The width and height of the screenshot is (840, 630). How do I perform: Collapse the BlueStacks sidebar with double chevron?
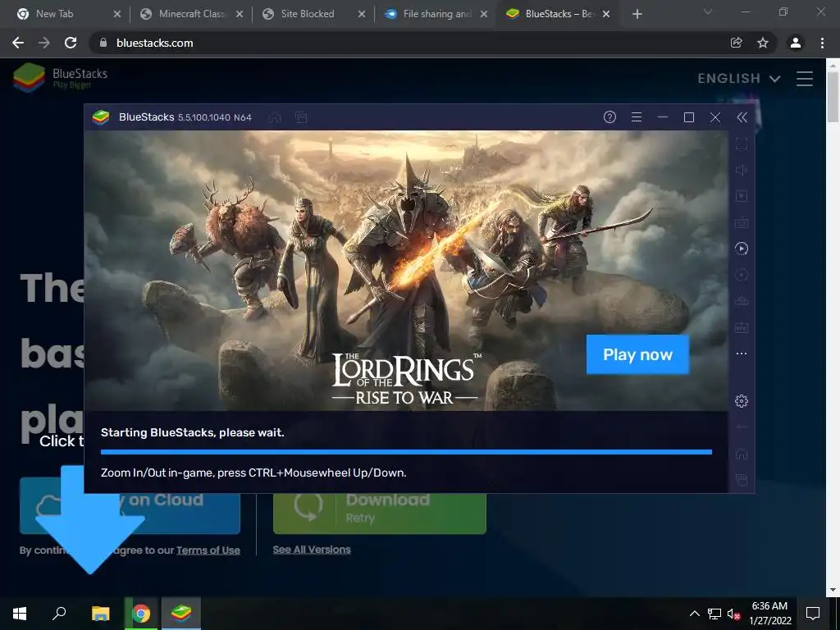742,117
